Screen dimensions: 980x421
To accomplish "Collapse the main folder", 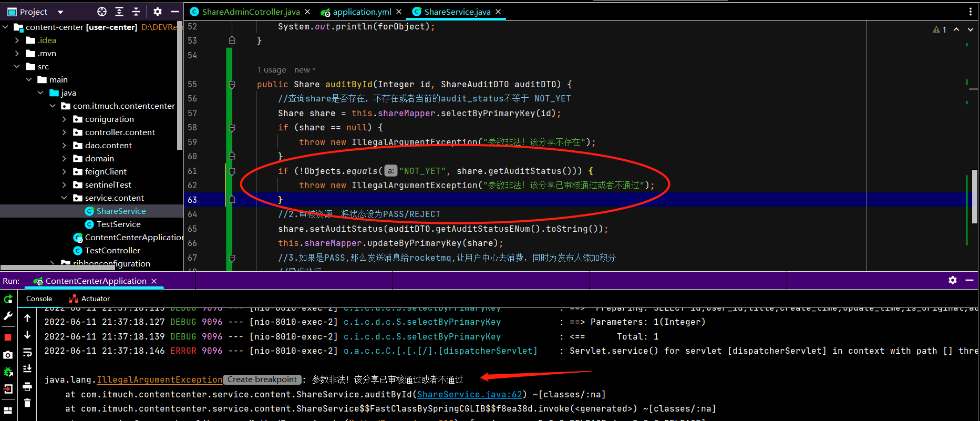I will 29,79.
